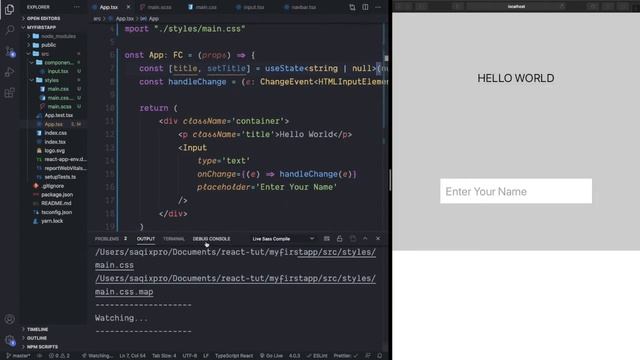Close the App.tsx editor tab

click(128, 7)
